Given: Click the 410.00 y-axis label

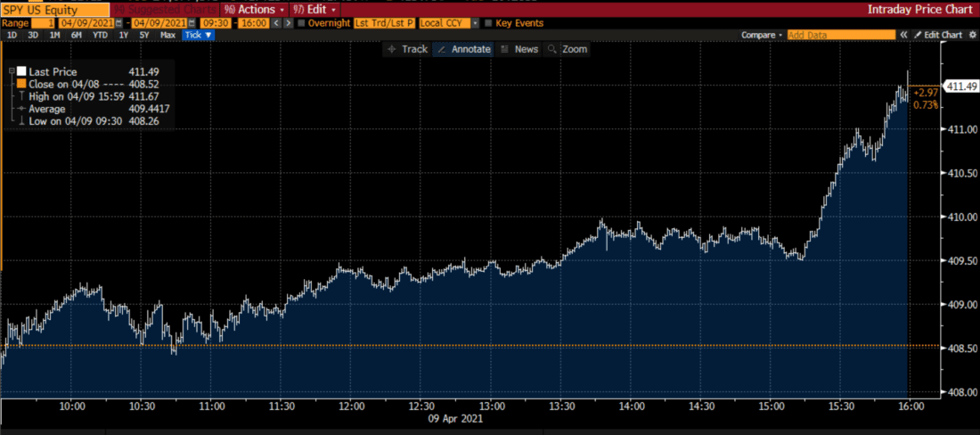Looking at the screenshot, I should coord(964,217).
